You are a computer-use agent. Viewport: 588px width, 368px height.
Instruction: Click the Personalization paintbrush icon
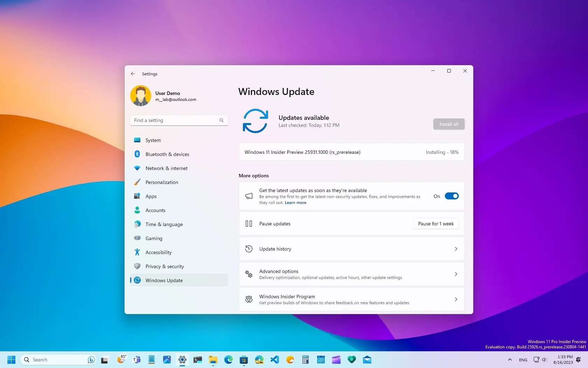pyautogui.click(x=137, y=182)
